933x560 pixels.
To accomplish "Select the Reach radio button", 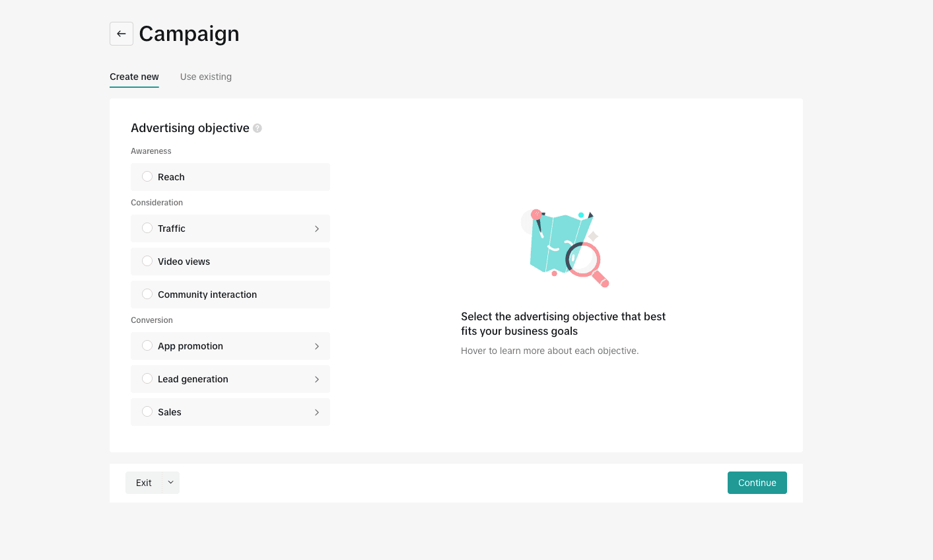I will tap(147, 176).
